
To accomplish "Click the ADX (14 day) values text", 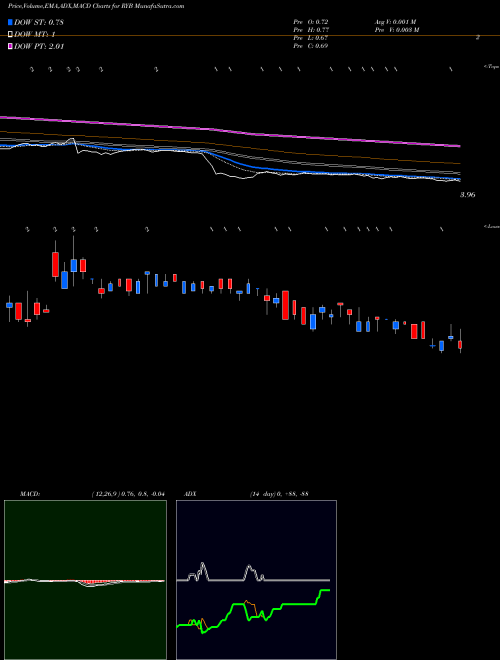I will [279, 494].
